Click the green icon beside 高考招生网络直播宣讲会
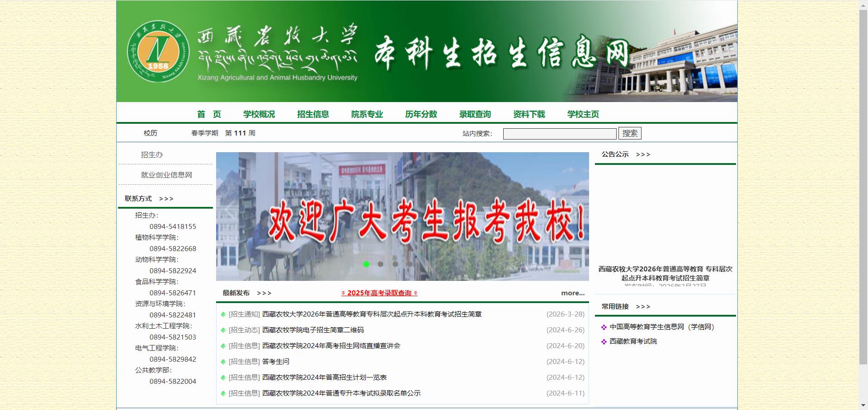This screenshot has height=410, width=868. (223, 346)
